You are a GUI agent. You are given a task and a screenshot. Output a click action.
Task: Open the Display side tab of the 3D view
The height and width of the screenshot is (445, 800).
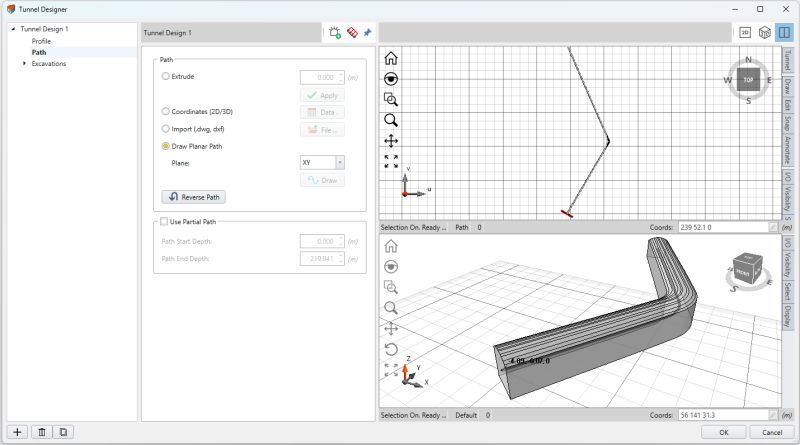(x=787, y=316)
